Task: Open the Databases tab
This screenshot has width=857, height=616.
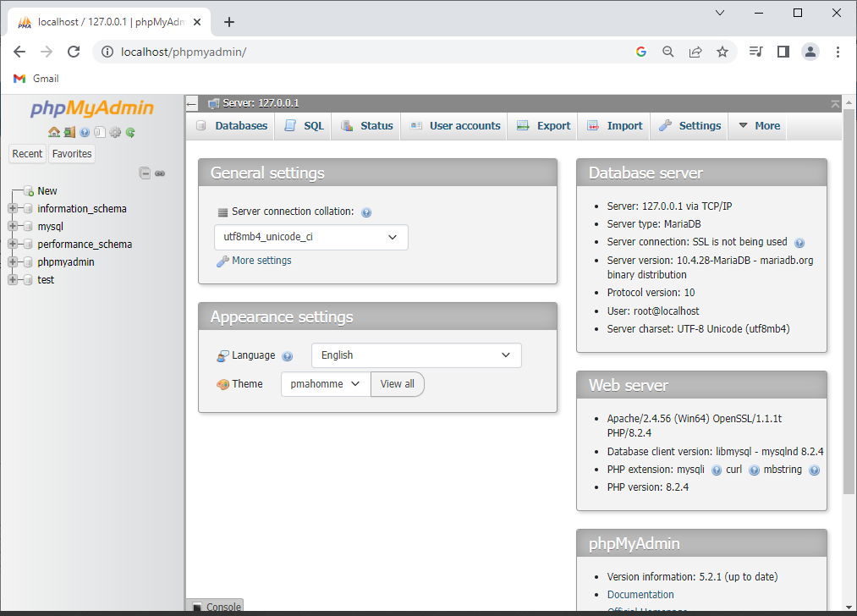Action: [232, 126]
